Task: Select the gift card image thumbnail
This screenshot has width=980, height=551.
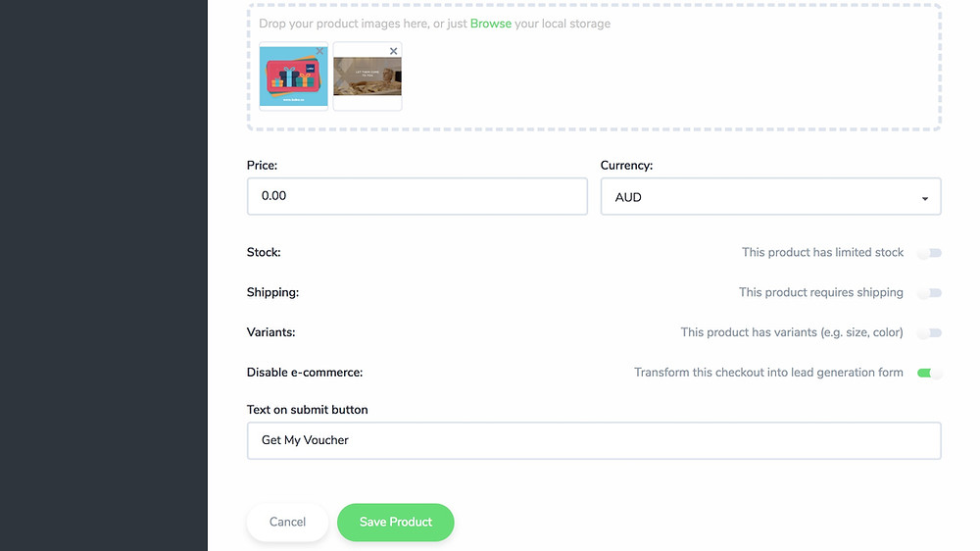Action: click(x=294, y=76)
